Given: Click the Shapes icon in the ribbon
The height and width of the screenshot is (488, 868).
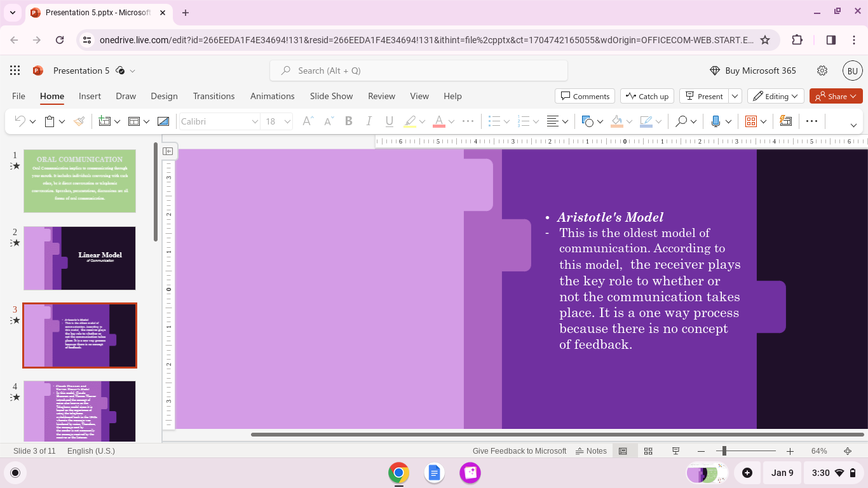Looking at the screenshot, I should 588,121.
